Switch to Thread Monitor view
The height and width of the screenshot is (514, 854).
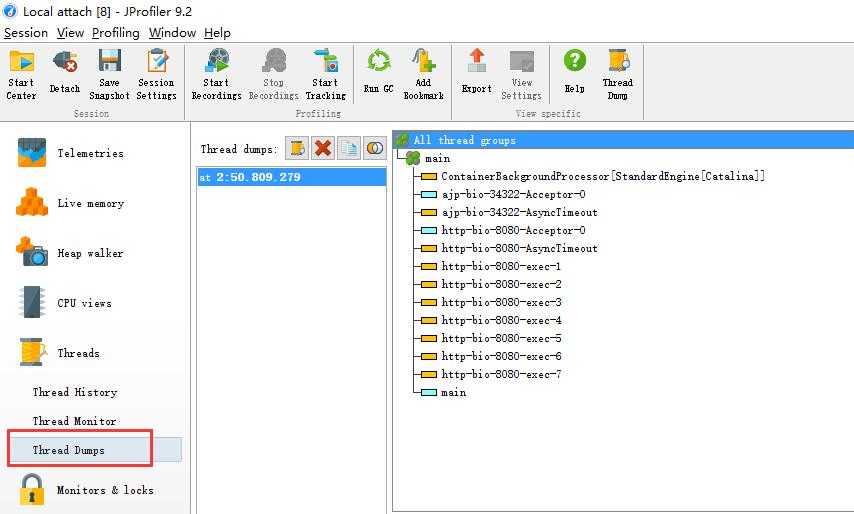coord(74,421)
